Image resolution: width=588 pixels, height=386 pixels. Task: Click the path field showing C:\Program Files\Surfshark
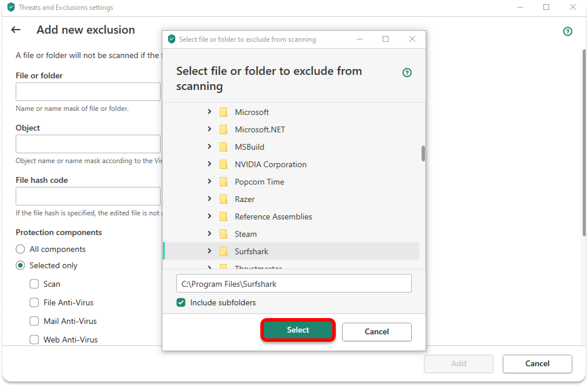point(294,284)
